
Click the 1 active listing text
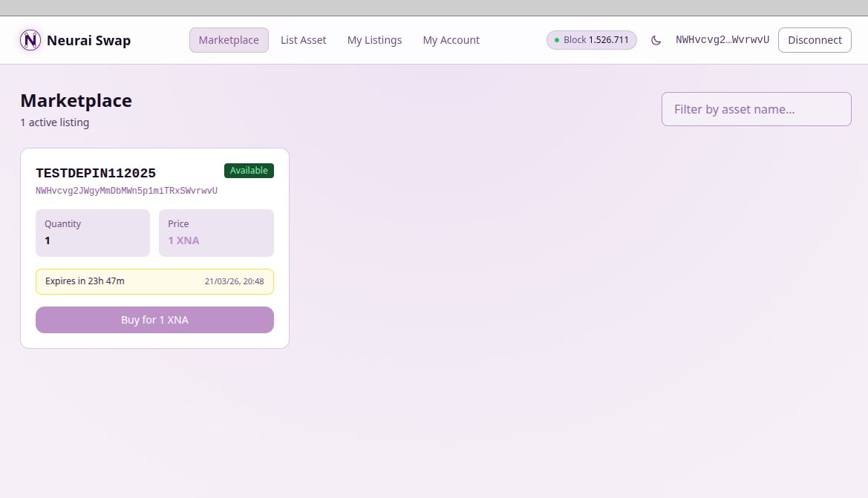click(x=55, y=122)
